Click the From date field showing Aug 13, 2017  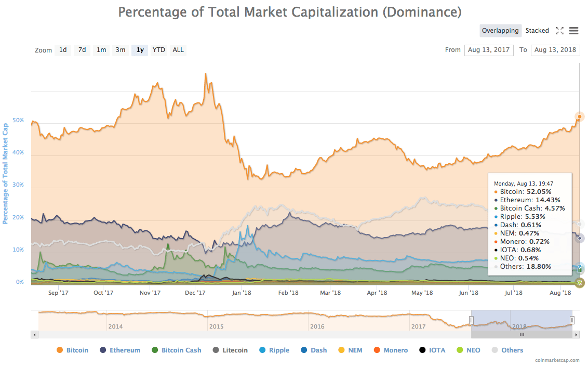[x=488, y=50]
